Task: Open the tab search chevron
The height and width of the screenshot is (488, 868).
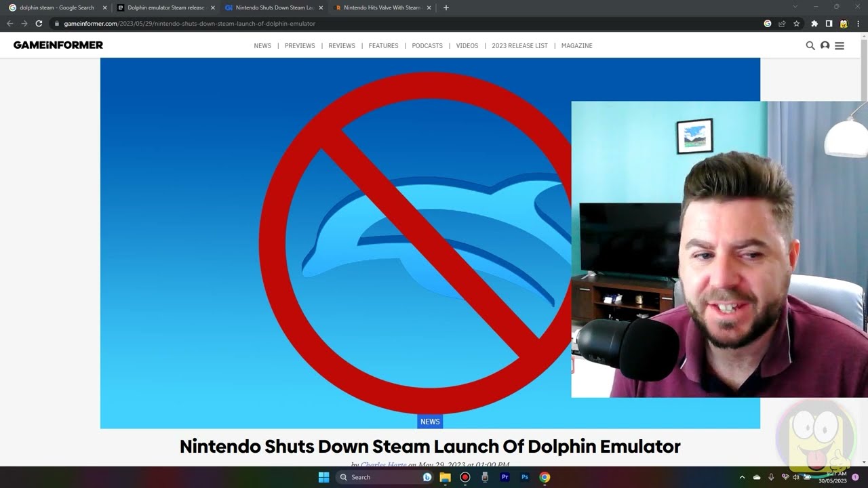Action: [795, 7]
